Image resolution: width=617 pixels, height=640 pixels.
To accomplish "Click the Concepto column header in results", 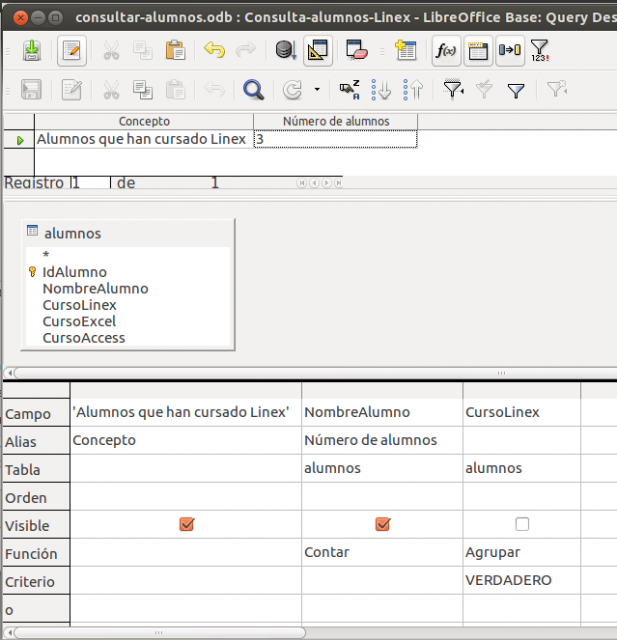I will click(x=144, y=121).
